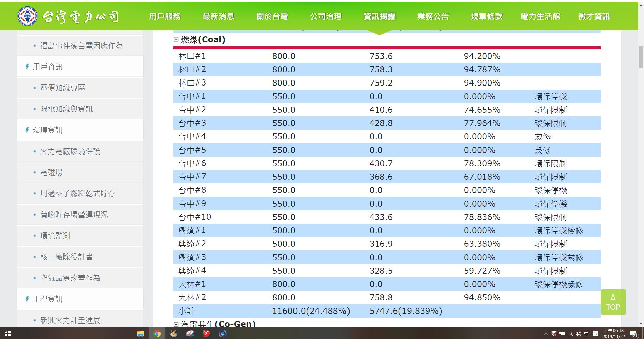Viewport: 644px width, 339px height.
Task: Open 空氣品質改善作為 sidebar link
Action: coord(70,278)
